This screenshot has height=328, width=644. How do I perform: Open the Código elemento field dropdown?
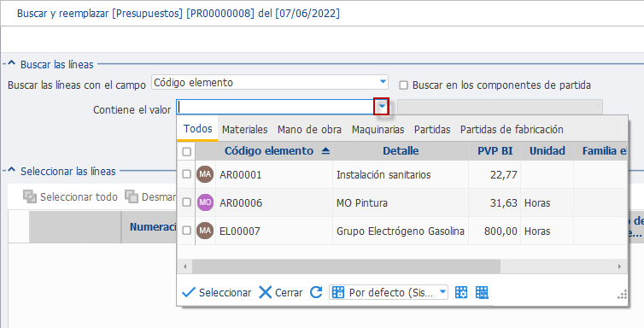pos(383,82)
